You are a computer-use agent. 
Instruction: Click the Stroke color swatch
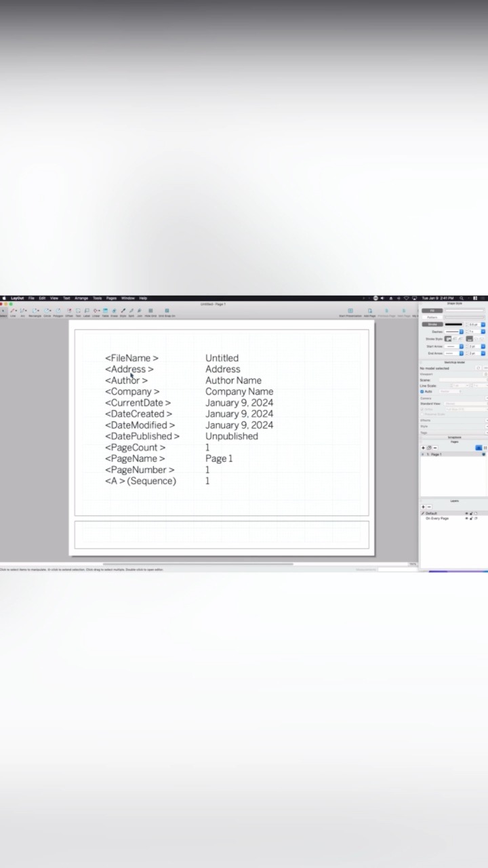pos(453,324)
